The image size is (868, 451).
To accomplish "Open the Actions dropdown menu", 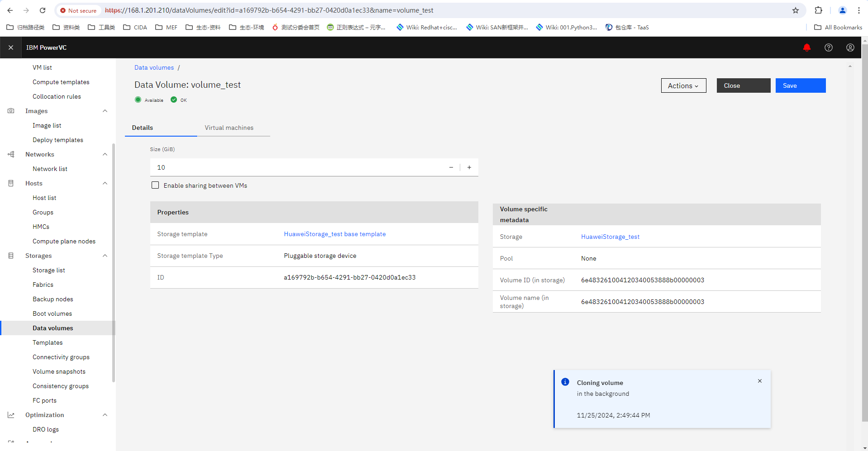I will 683,85.
